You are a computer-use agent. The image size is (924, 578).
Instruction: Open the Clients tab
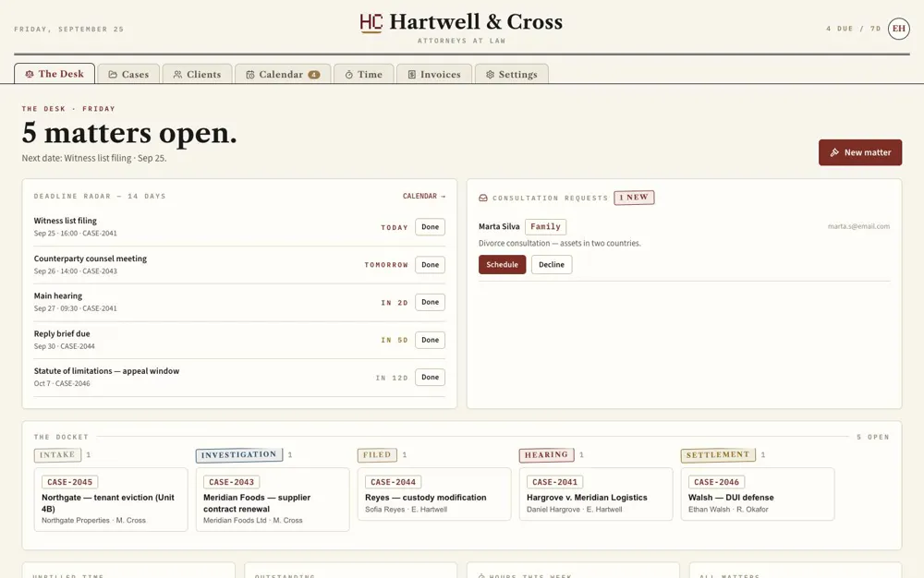tap(197, 74)
